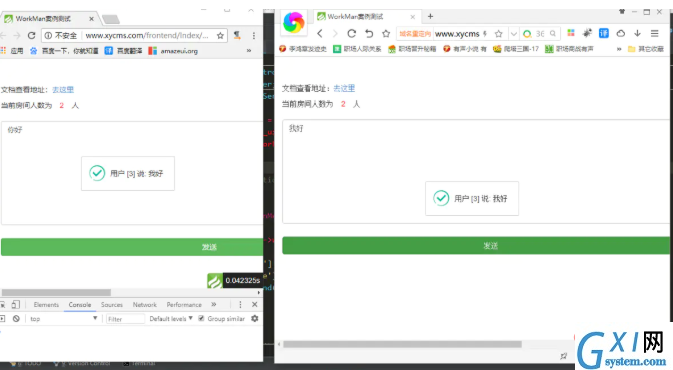Switch to the Console tab in DevTools
The image size is (673, 370).
[x=80, y=305]
